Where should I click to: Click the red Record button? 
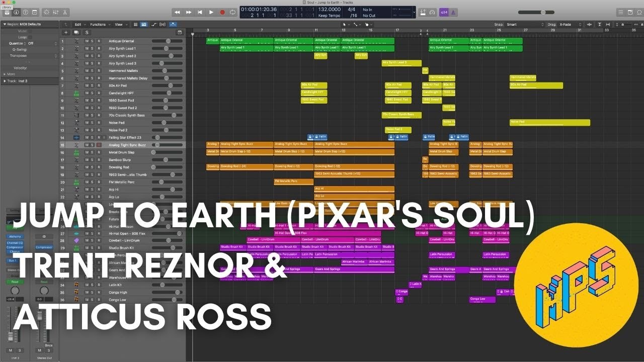[x=222, y=12]
